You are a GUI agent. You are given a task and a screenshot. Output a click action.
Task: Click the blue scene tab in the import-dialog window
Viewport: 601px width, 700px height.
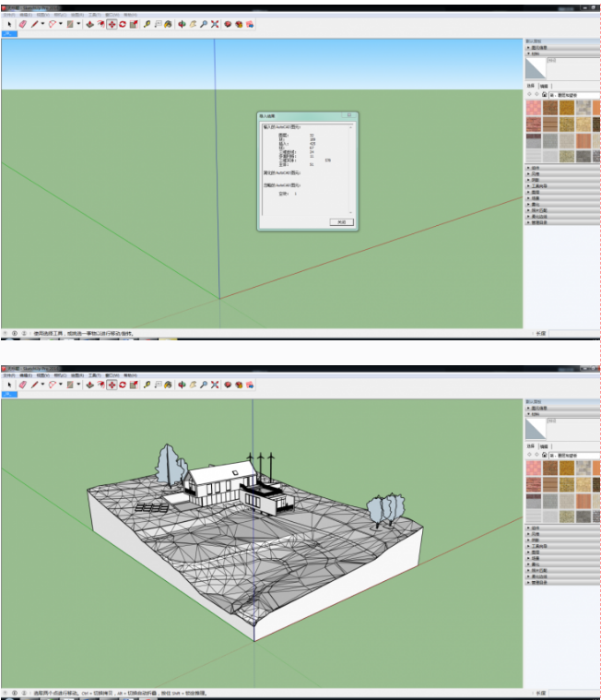[x=9, y=34]
